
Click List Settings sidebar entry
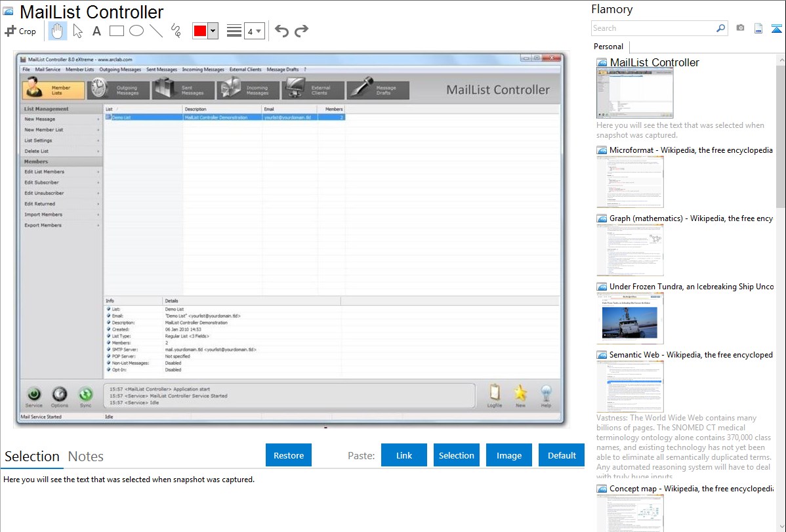click(x=61, y=140)
